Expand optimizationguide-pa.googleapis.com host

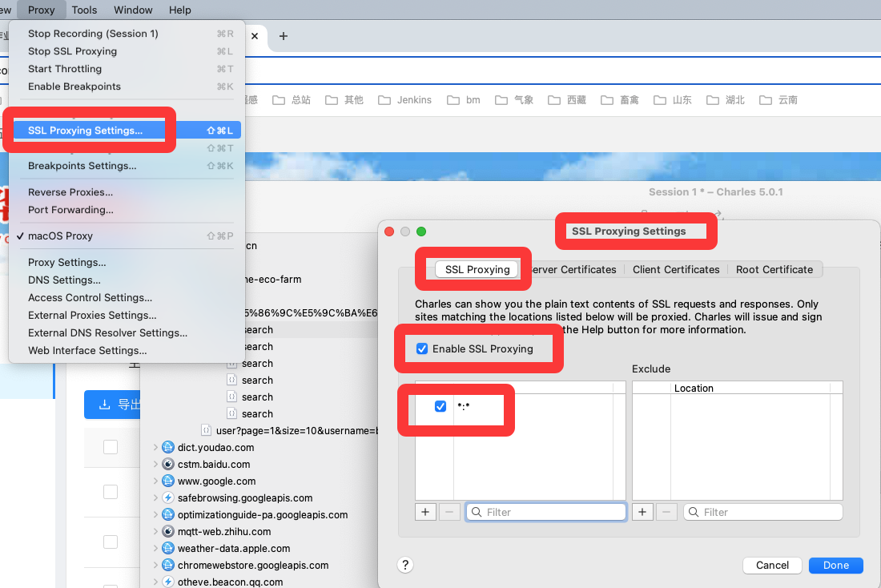(x=155, y=515)
